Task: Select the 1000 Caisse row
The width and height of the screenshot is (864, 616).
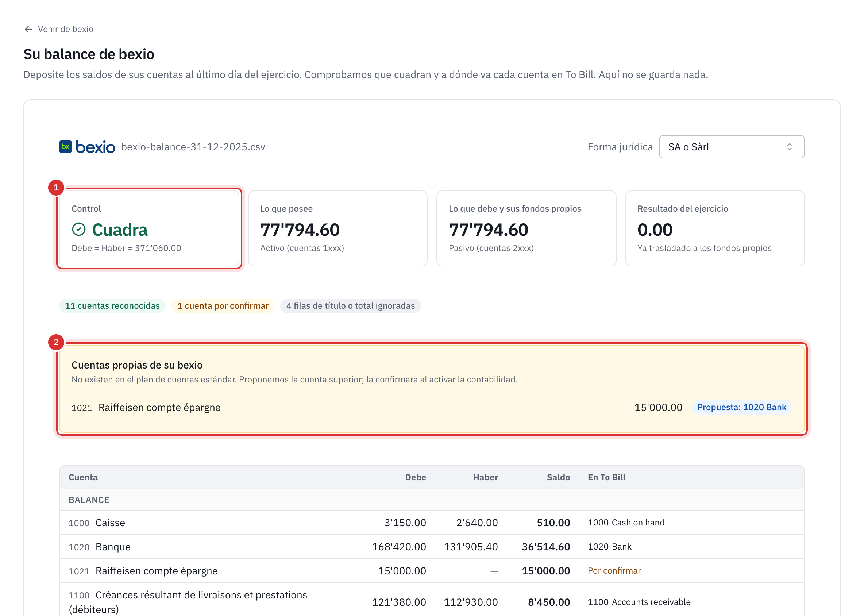Action: click(432, 523)
